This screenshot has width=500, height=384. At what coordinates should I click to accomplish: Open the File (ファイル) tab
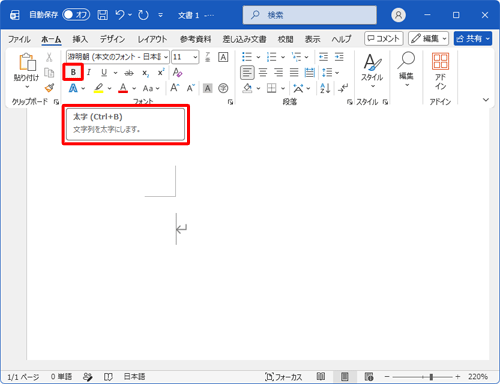[x=19, y=39]
